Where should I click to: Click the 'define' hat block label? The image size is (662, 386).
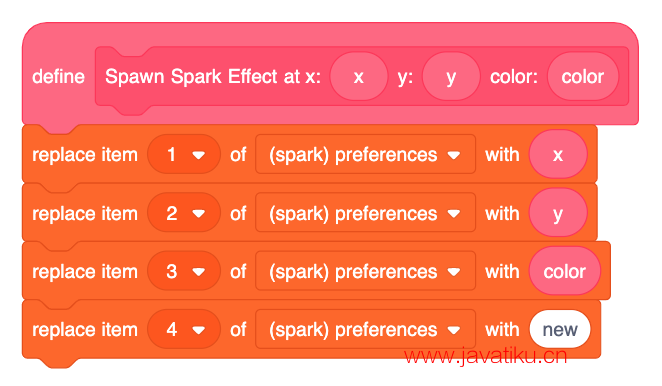[59, 76]
